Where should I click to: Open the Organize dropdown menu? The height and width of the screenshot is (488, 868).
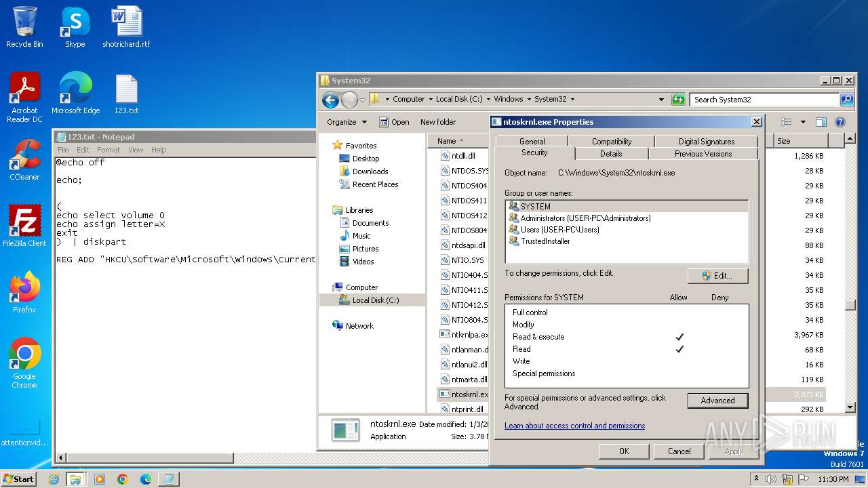coord(347,122)
